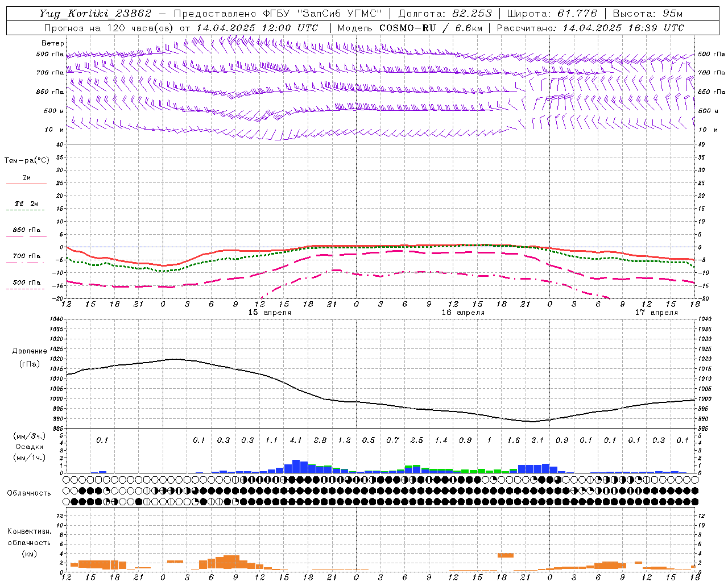This screenshot has width=728, height=582.
Task: Click the provider text ФГБУ "ЗапСиб УГМС"
Action: [322, 14]
